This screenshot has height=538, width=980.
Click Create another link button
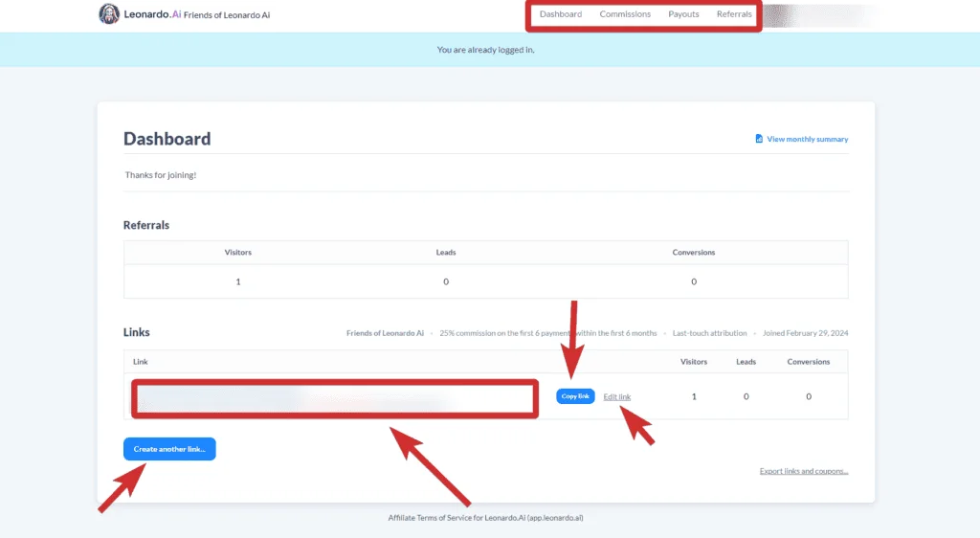tap(169, 449)
